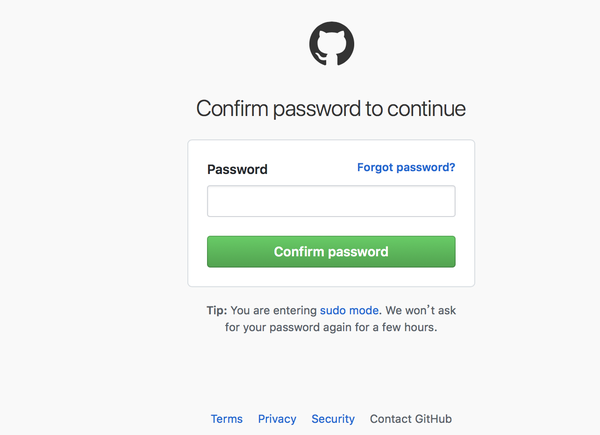
Task: Place cursor in the empty password box
Action: [331, 201]
